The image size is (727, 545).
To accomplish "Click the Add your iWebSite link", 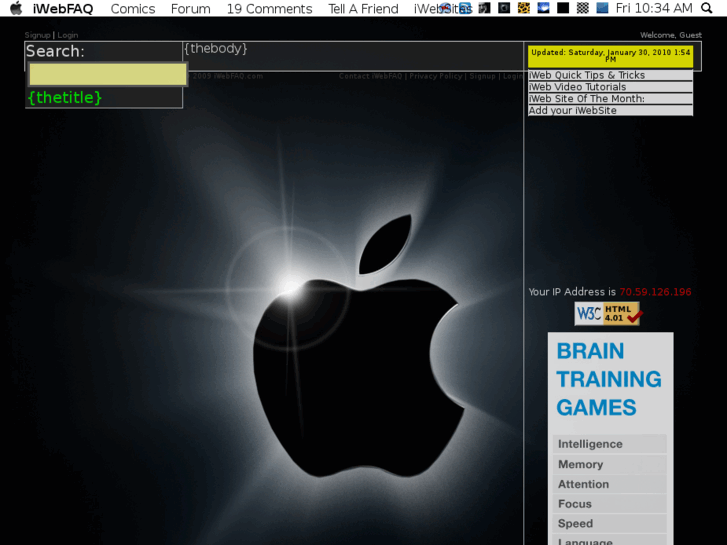I will tap(572, 111).
